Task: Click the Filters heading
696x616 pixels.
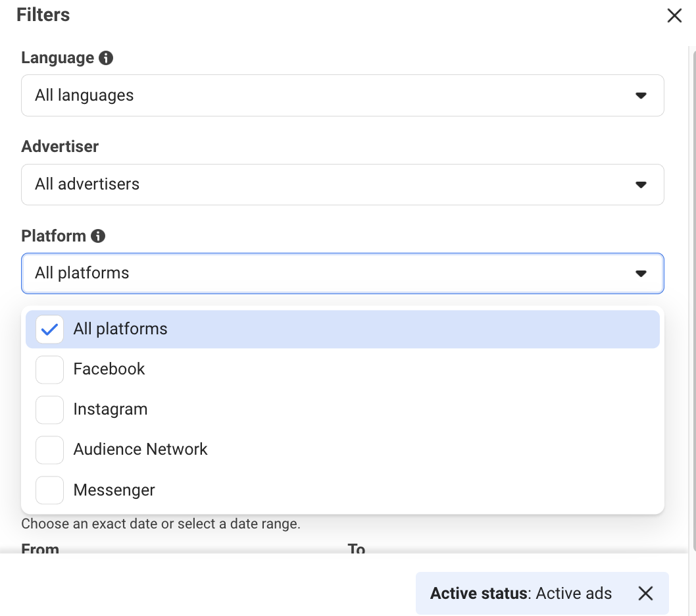Action: (43, 14)
